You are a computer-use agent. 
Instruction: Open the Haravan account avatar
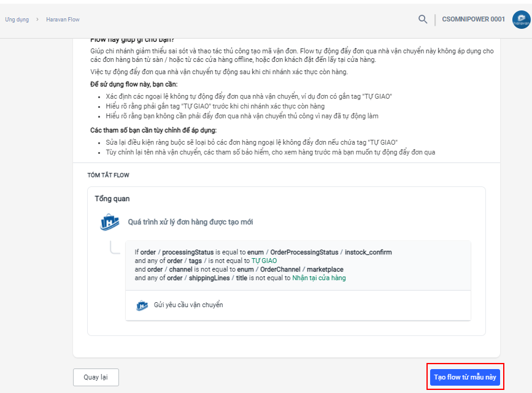[521, 20]
